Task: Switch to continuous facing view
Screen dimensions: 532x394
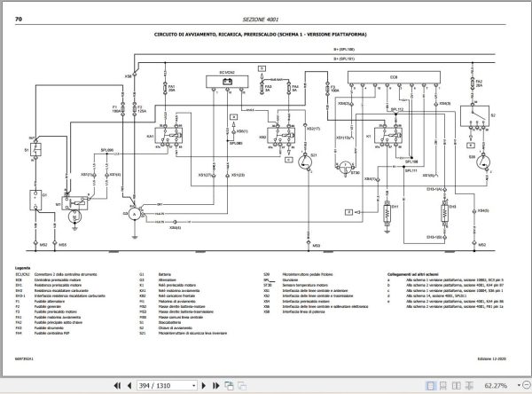Action: coord(469,385)
